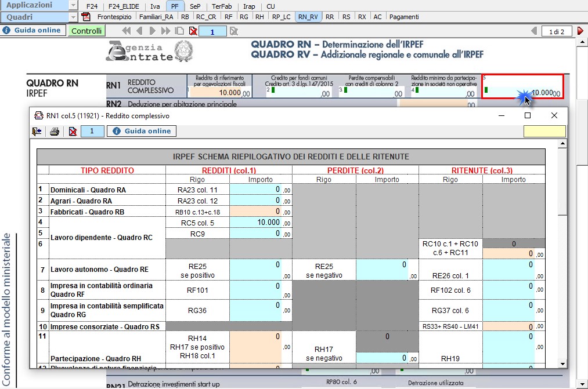This screenshot has height=389, width=588.
Task: Click the red X delete icon in RN1 window
Action: (73, 132)
